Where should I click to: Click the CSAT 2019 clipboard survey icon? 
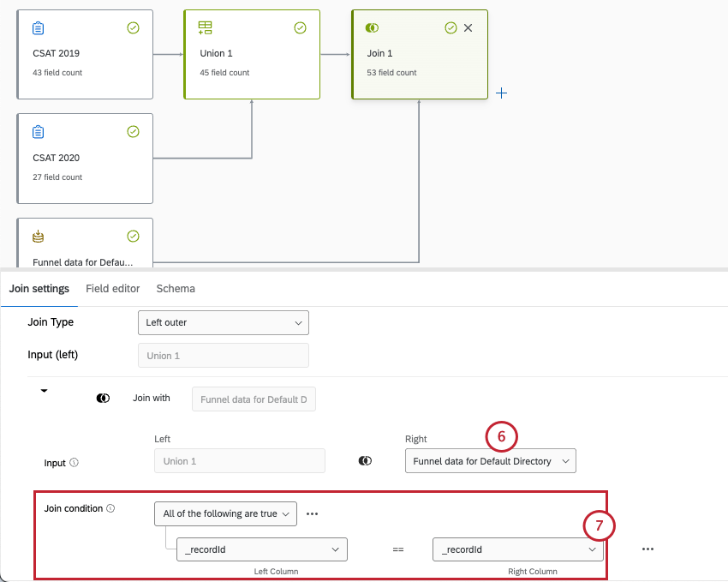[x=38, y=28]
